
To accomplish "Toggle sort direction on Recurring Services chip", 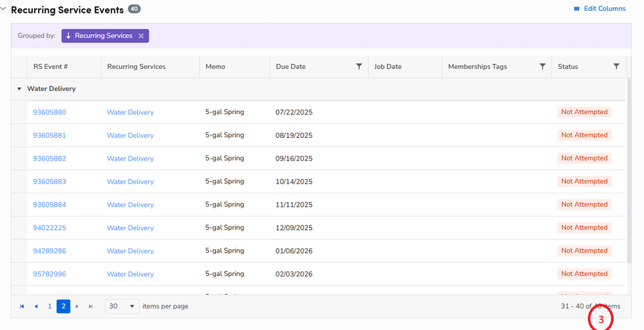I will click(x=69, y=36).
